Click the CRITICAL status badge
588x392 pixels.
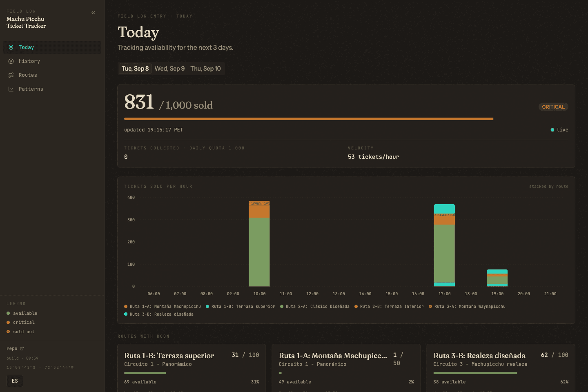[553, 107]
